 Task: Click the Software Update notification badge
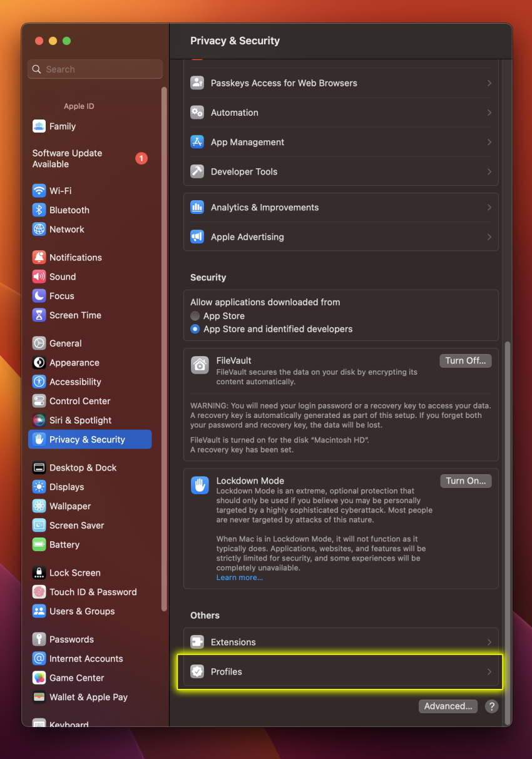point(141,159)
